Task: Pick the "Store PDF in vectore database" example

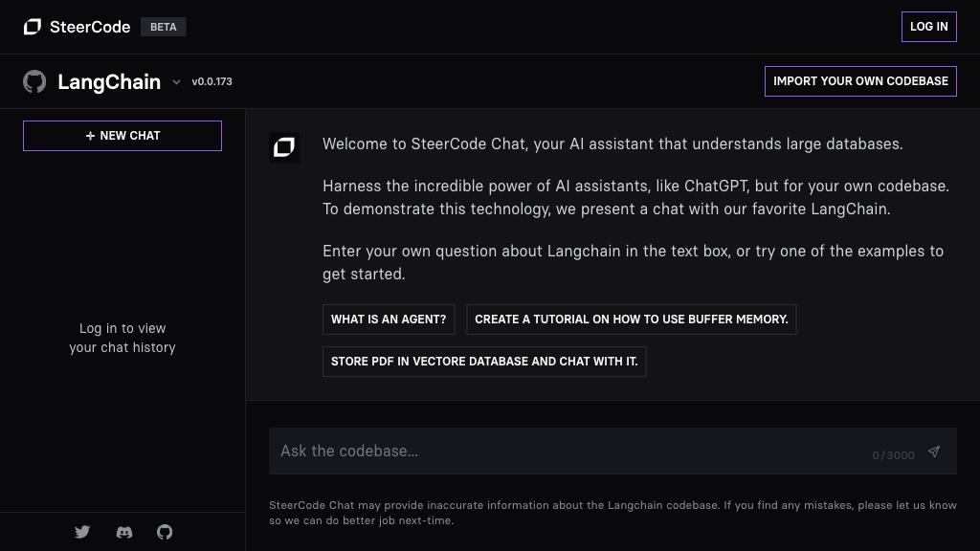Action: point(484,362)
